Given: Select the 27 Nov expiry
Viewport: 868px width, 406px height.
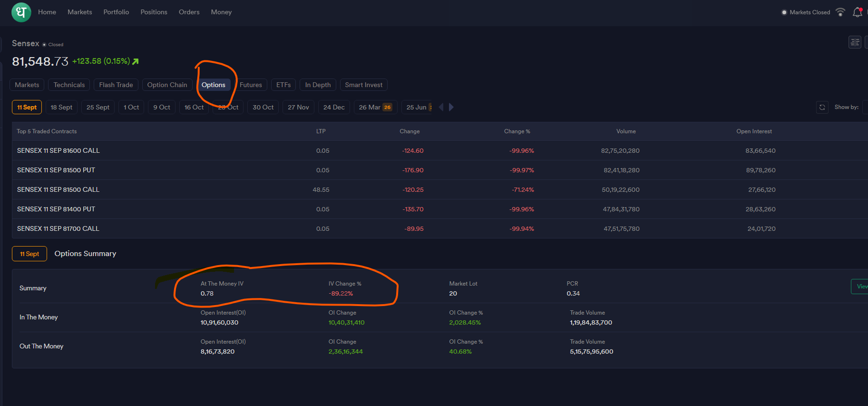Looking at the screenshot, I should (298, 107).
